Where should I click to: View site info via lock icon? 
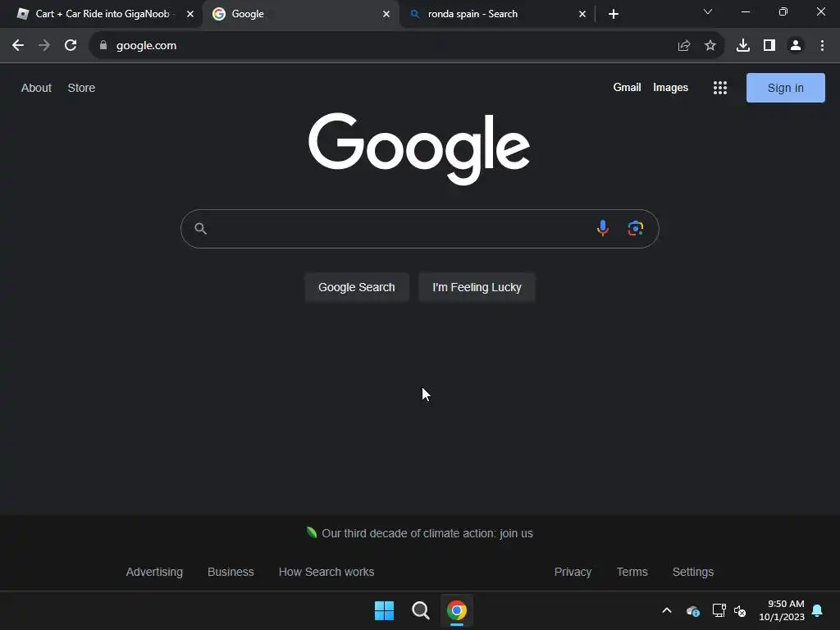[x=103, y=46]
